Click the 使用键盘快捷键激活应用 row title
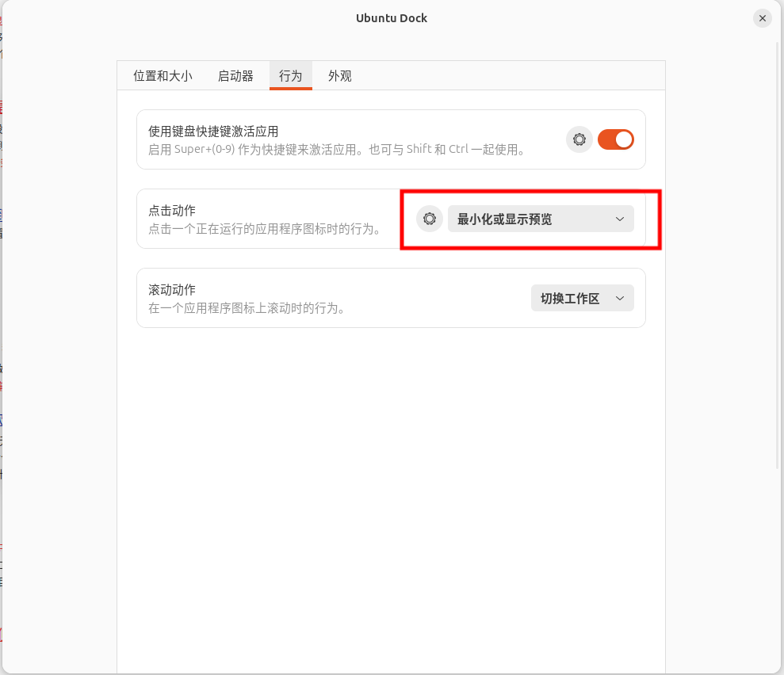 click(213, 132)
